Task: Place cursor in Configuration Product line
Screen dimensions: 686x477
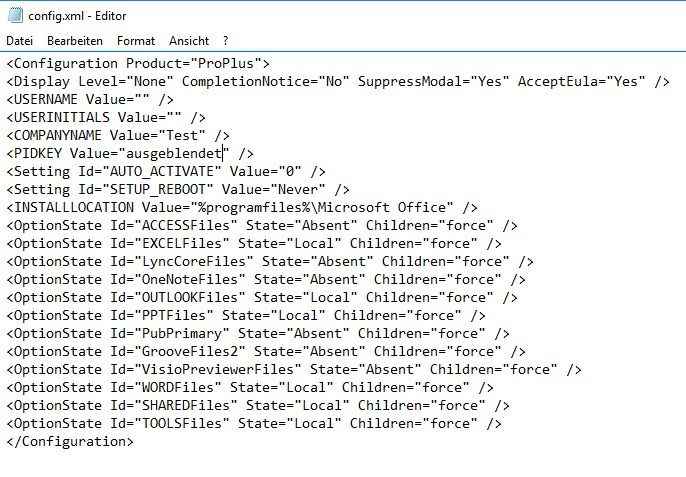Action: tap(138, 63)
